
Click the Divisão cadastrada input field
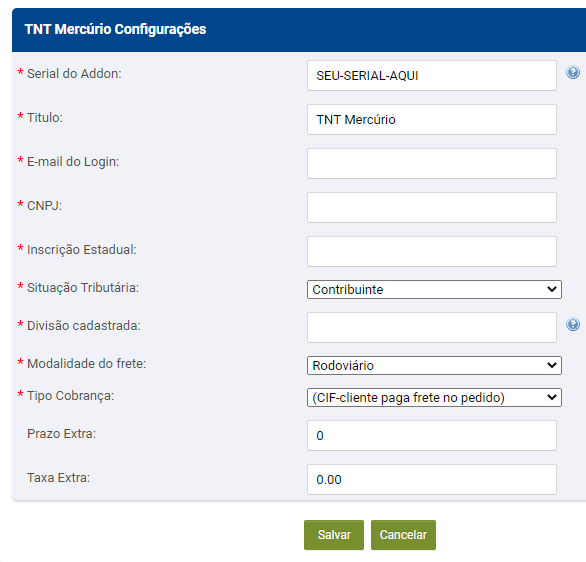click(x=432, y=327)
